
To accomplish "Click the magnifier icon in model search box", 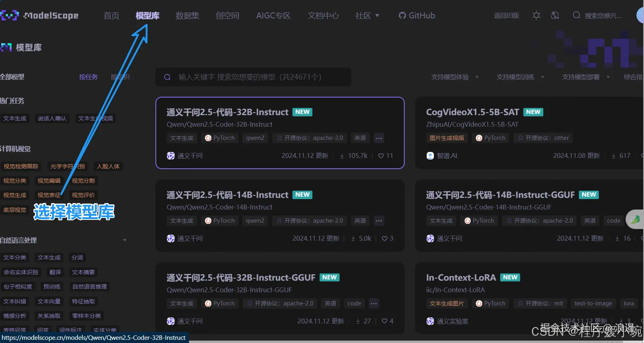I will click(x=167, y=77).
